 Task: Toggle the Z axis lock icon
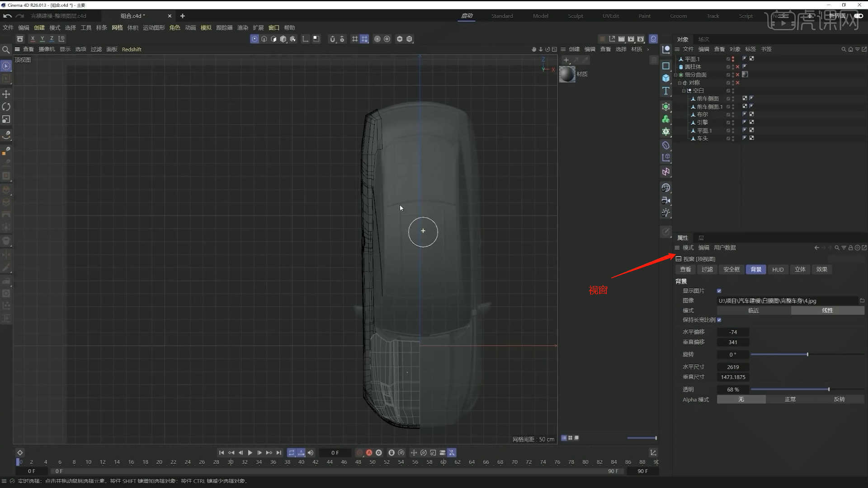52,39
